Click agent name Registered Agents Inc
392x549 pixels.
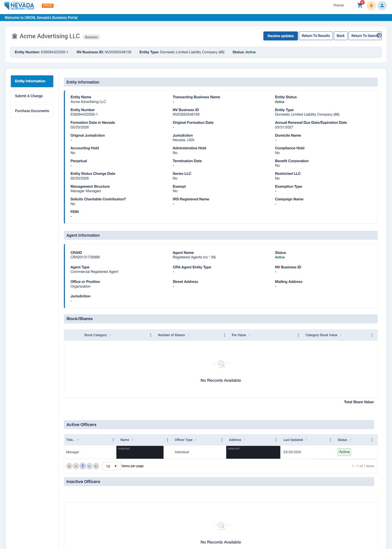[x=194, y=258]
